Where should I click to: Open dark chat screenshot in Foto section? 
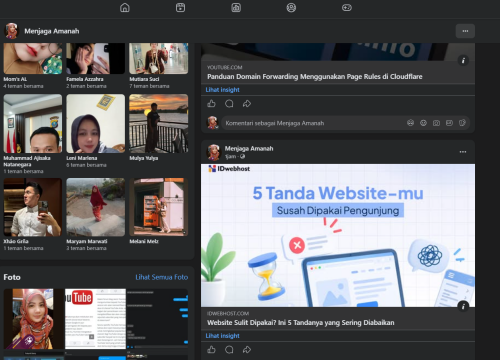point(157,319)
